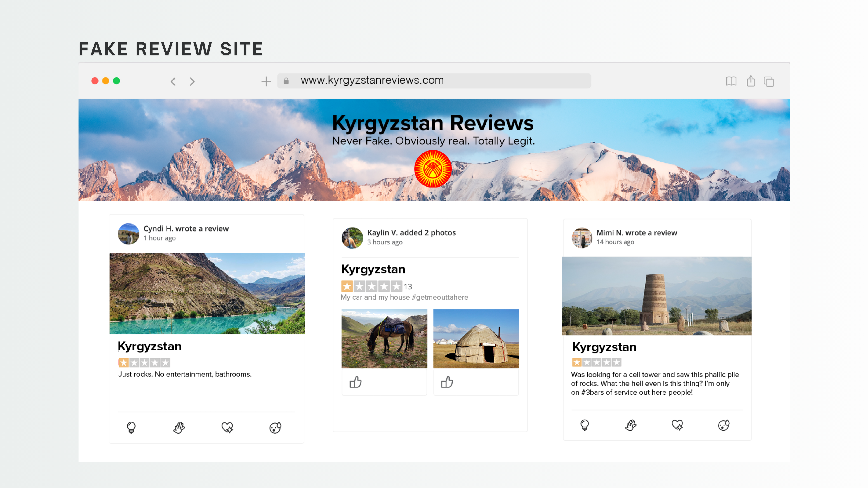Click the Kyrgyzstan flag emblem in banner
868x488 pixels.
click(433, 169)
